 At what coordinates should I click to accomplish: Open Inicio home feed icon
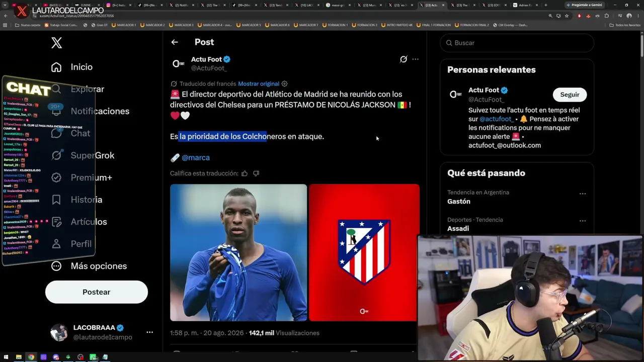click(x=56, y=67)
